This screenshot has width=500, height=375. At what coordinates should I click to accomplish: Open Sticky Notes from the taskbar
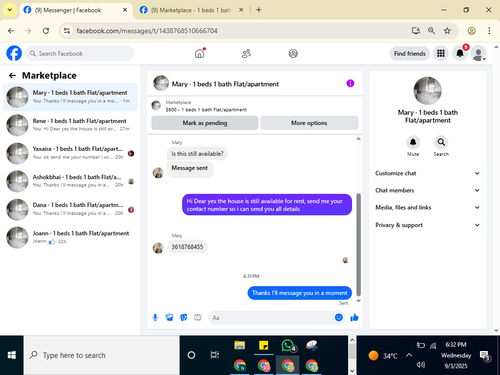point(263,345)
